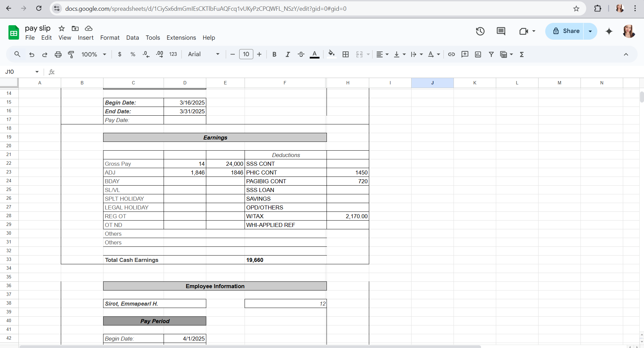Open the File menu
The width and height of the screenshot is (644, 348).
[30, 38]
